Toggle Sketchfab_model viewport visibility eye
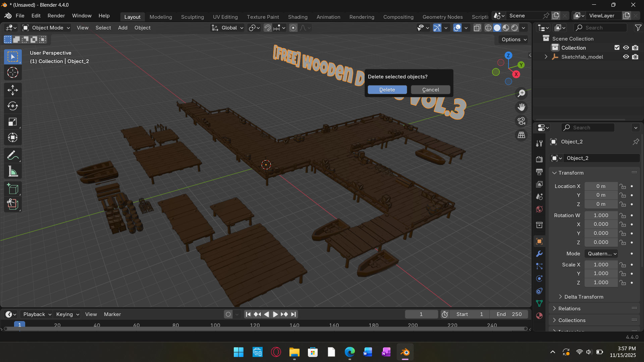The width and height of the screenshot is (644, 362). 626,57
